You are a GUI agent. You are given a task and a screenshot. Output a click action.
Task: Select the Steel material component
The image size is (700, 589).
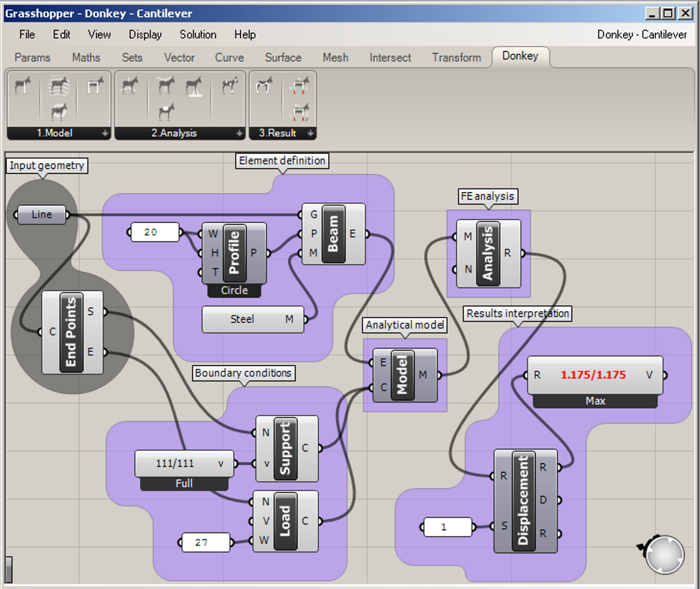(243, 319)
